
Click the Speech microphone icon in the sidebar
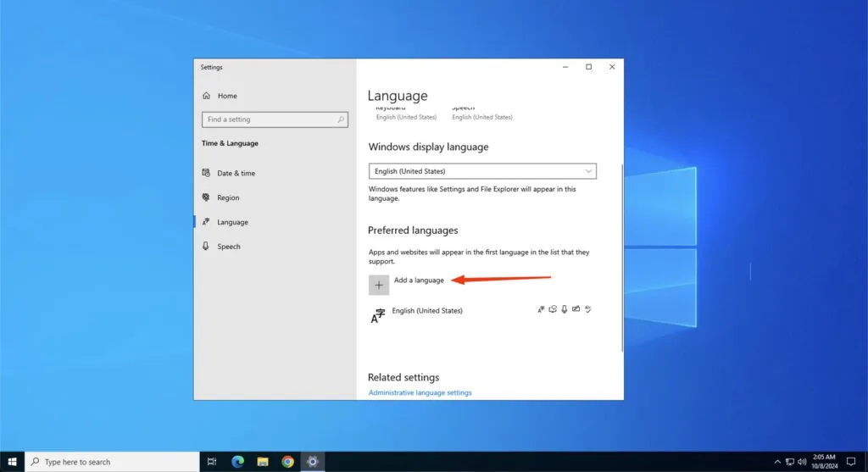(x=206, y=246)
